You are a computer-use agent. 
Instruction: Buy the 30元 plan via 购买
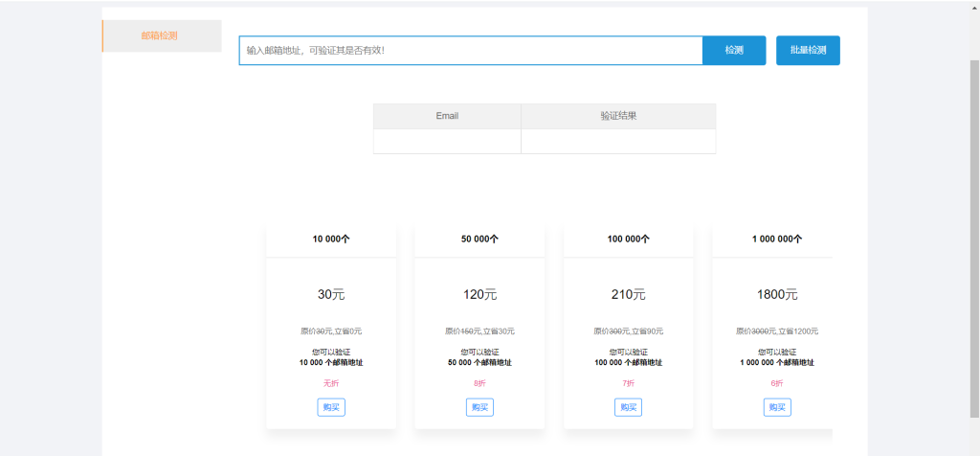click(x=331, y=407)
